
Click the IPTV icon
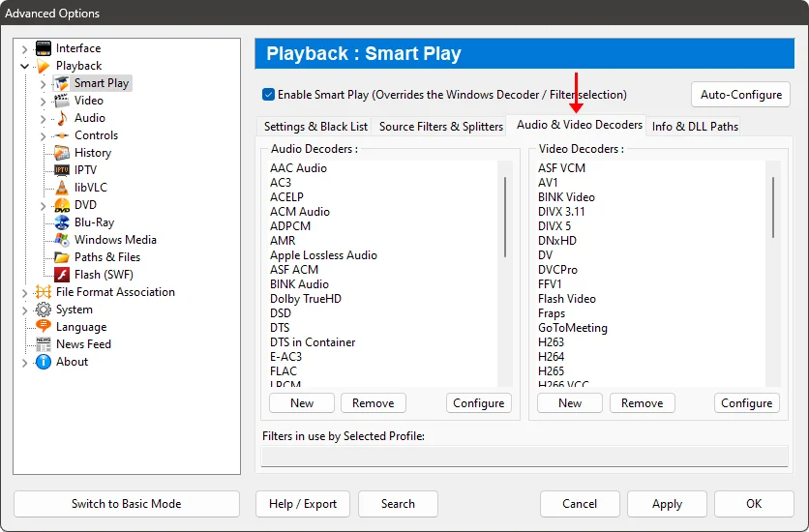click(x=62, y=170)
